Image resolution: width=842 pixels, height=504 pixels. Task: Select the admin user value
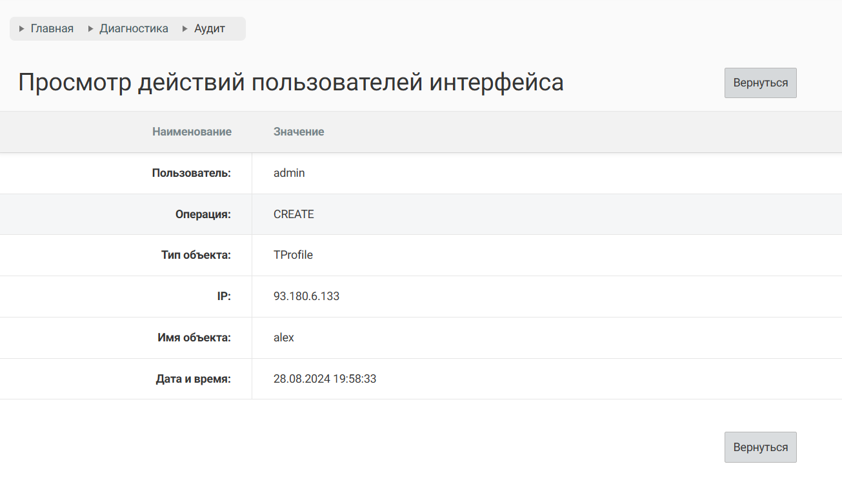pos(289,173)
